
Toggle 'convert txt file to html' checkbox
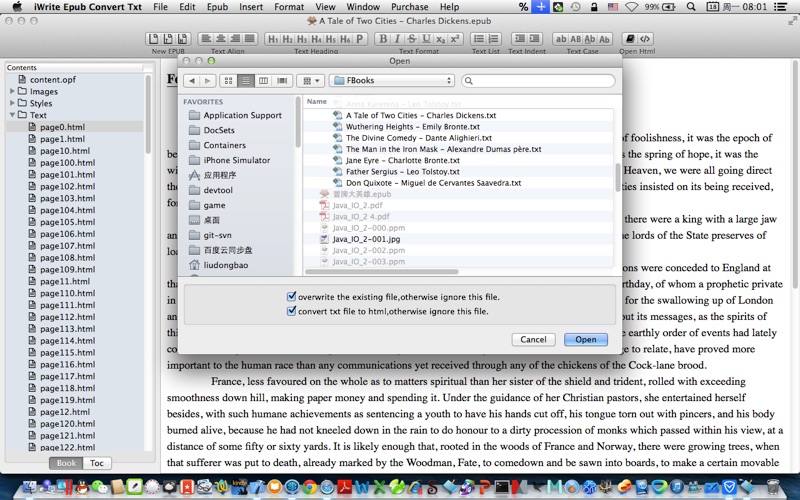coord(291,311)
